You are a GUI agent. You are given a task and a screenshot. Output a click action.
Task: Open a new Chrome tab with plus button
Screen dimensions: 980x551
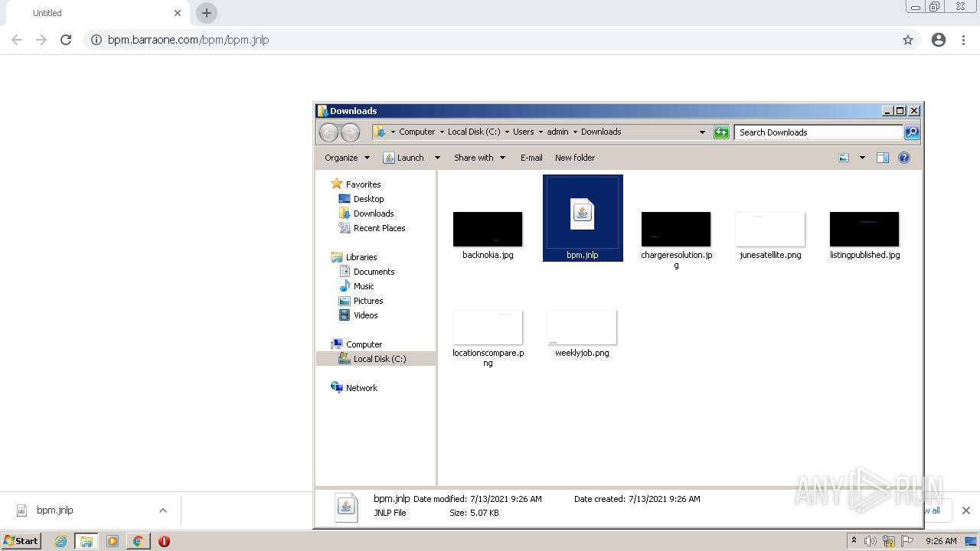click(207, 13)
